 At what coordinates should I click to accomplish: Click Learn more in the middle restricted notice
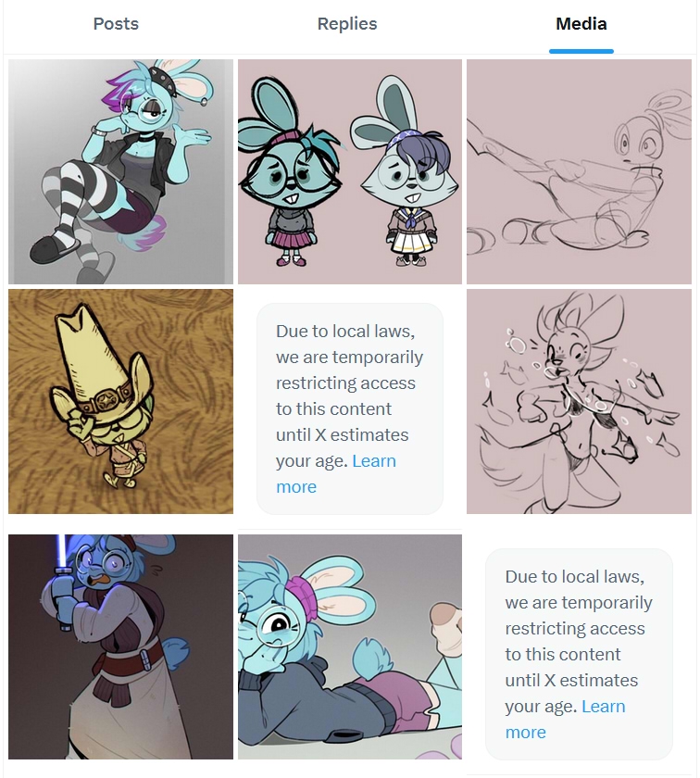tap(336, 474)
